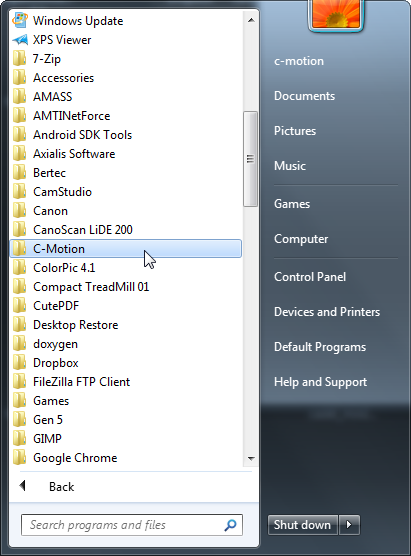The height and width of the screenshot is (556, 411).
Task: Expand the C-Motion program folder
Action: [126, 249]
